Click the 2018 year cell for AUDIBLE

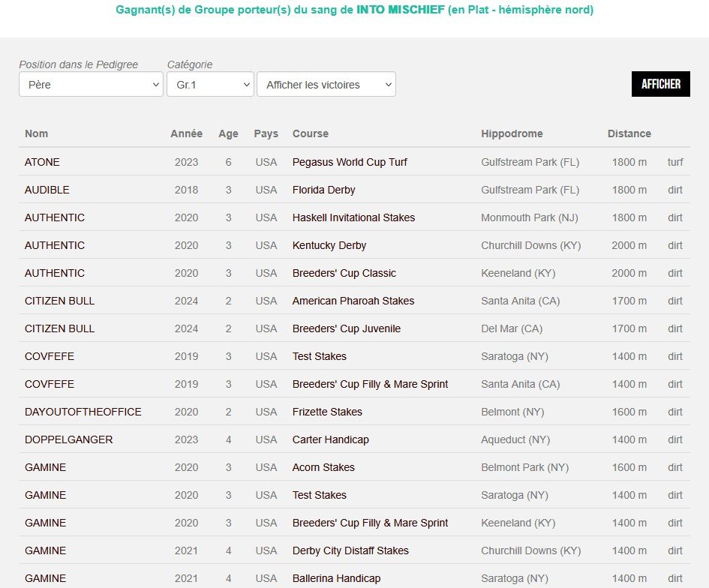tap(186, 190)
